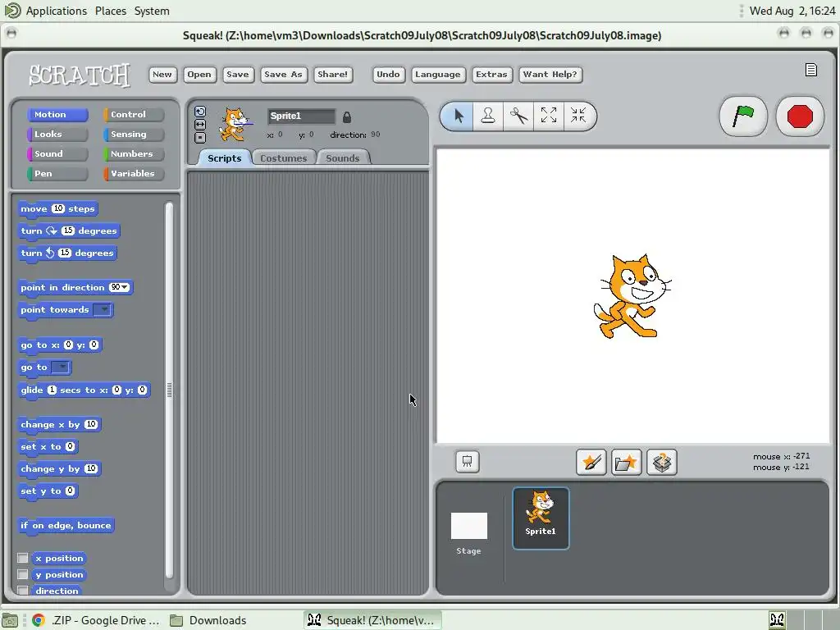This screenshot has width=840, height=630.
Task: Click the Scratch logo
Action: coord(80,75)
